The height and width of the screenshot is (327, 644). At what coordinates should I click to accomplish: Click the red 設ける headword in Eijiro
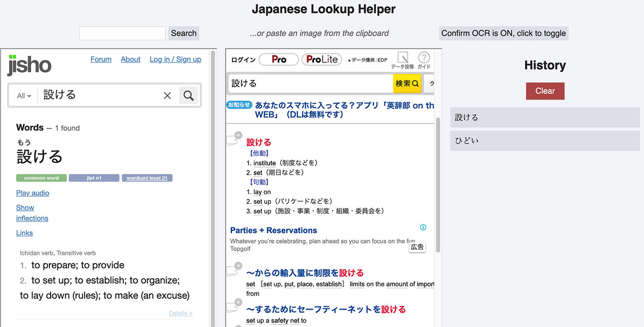259,142
